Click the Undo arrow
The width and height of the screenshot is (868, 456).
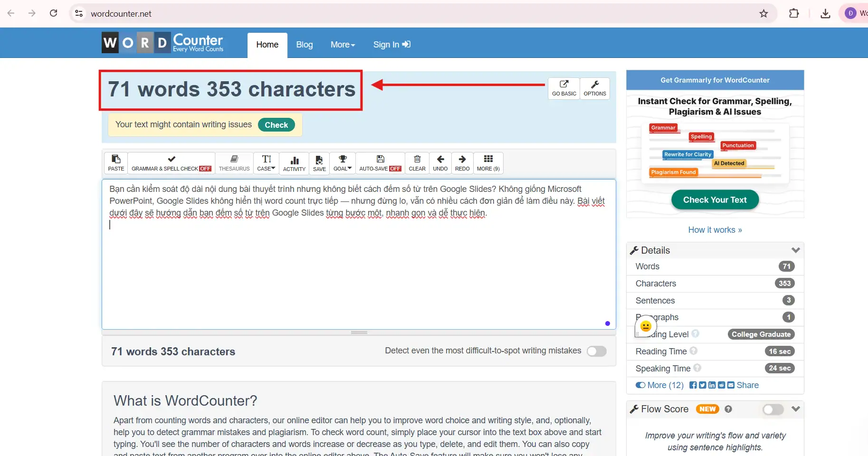click(x=440, y=163)
